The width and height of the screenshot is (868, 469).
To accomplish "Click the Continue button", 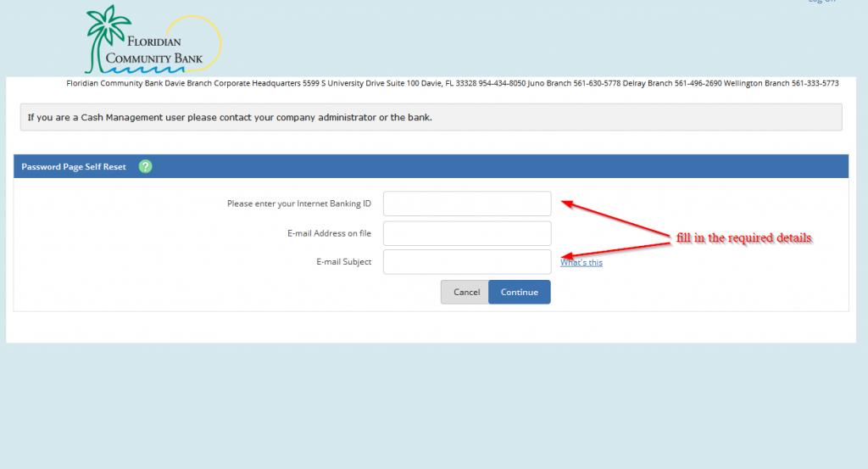I will pos(520,292).
